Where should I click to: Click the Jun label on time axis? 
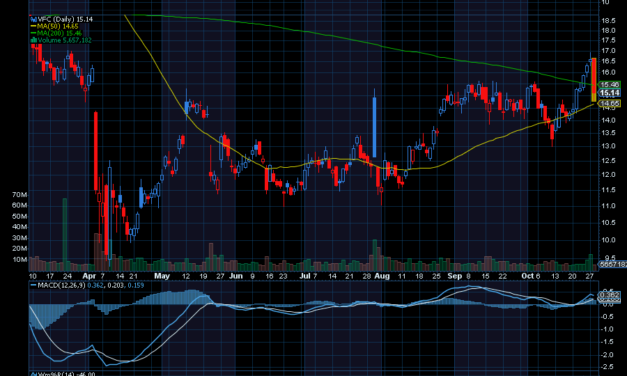(x=236, y=276)
